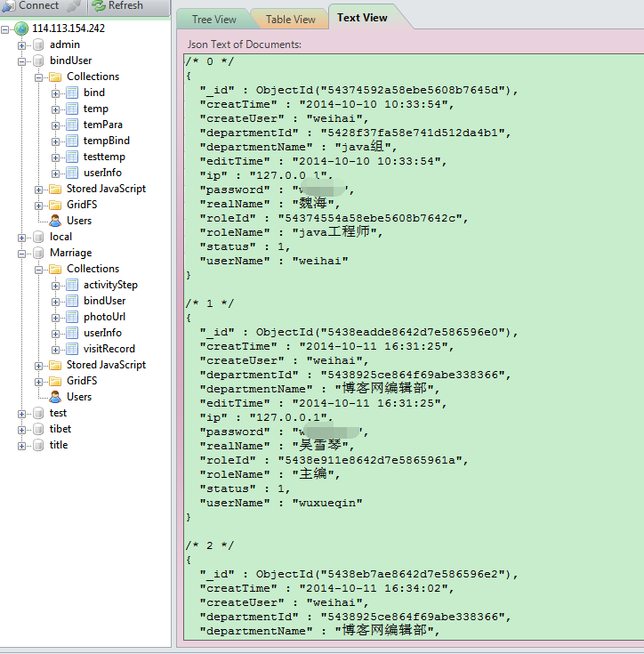
Task: Expand the title database node
Action: pos(21,446)
